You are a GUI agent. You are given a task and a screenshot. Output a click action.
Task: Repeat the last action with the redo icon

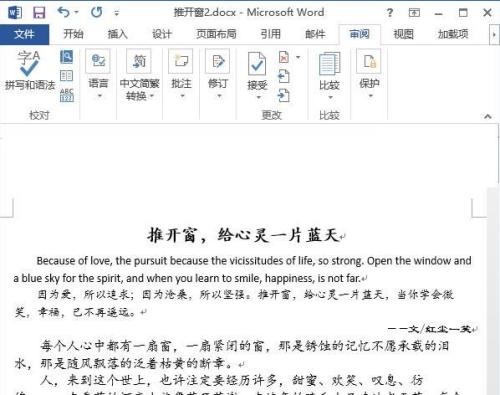click(x=97, y=12)
